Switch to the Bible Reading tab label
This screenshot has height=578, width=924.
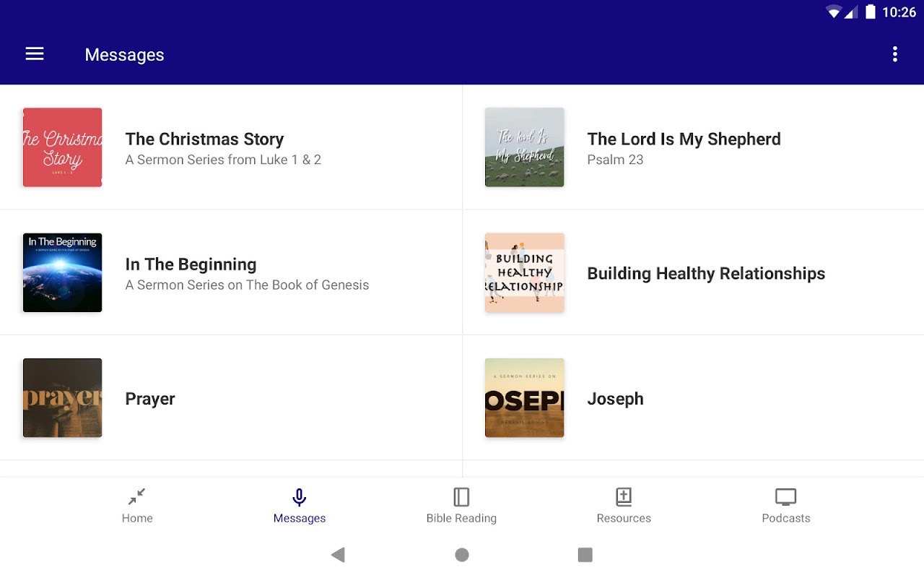point(461,518)
